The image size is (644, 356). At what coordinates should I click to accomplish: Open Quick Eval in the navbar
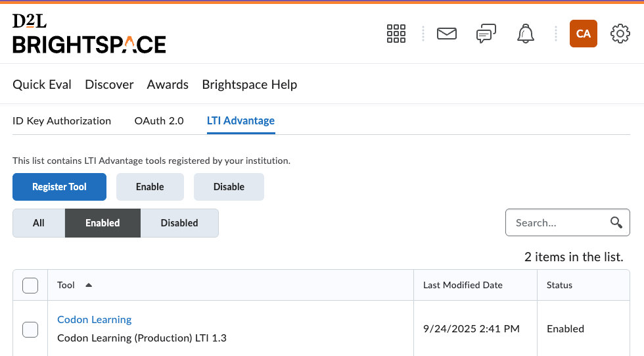tap(42, 84)
